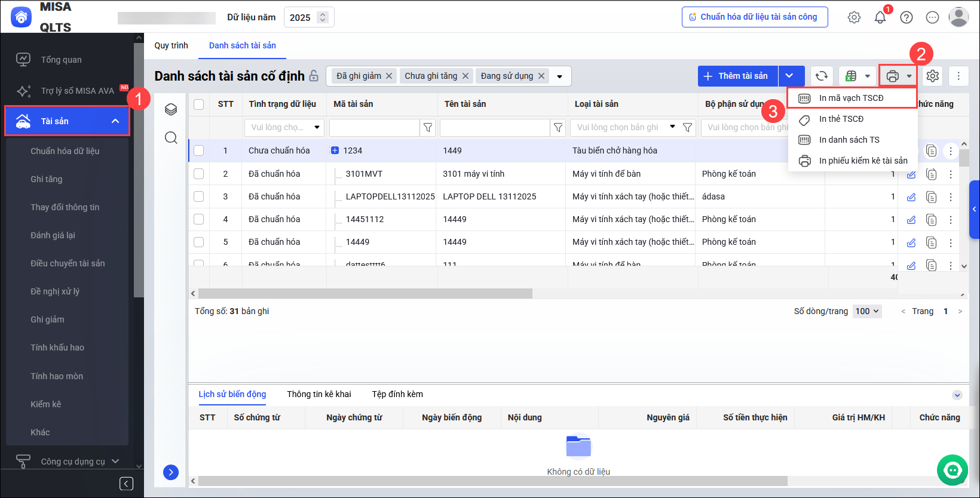Screen dimensions: 980x498
Task: Click the Mã tài sản filter input
Action: pos(374,127)
